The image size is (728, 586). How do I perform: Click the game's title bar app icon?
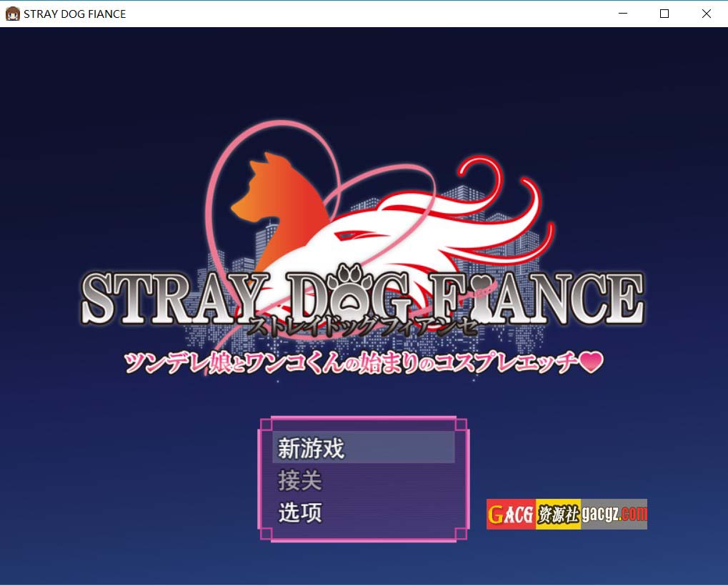click(12, 14)
